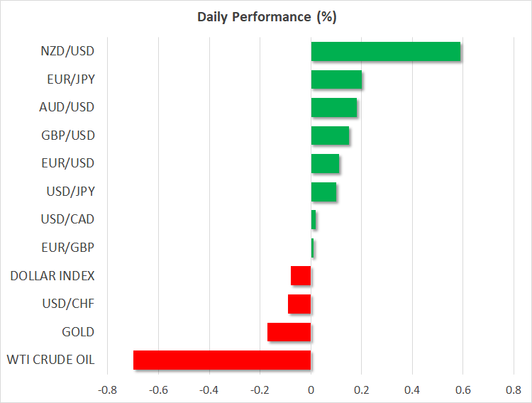Select the Dollar Index red bar
532x403 pixels.
coord(301,276)
